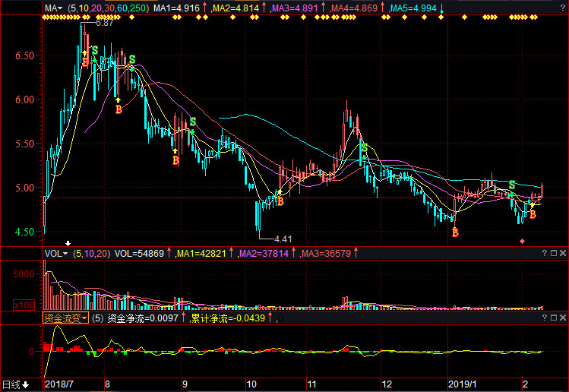Click the red diamond marker below the price chart
The image size is (569, 392).
522,242
